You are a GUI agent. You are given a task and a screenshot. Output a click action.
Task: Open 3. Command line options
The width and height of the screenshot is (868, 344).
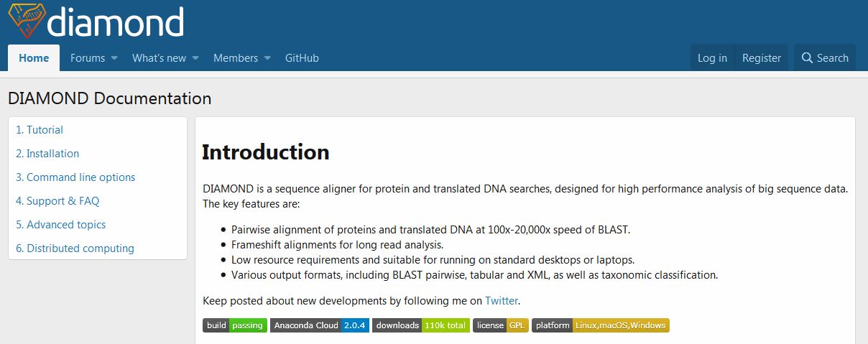(x=75, y=177)
